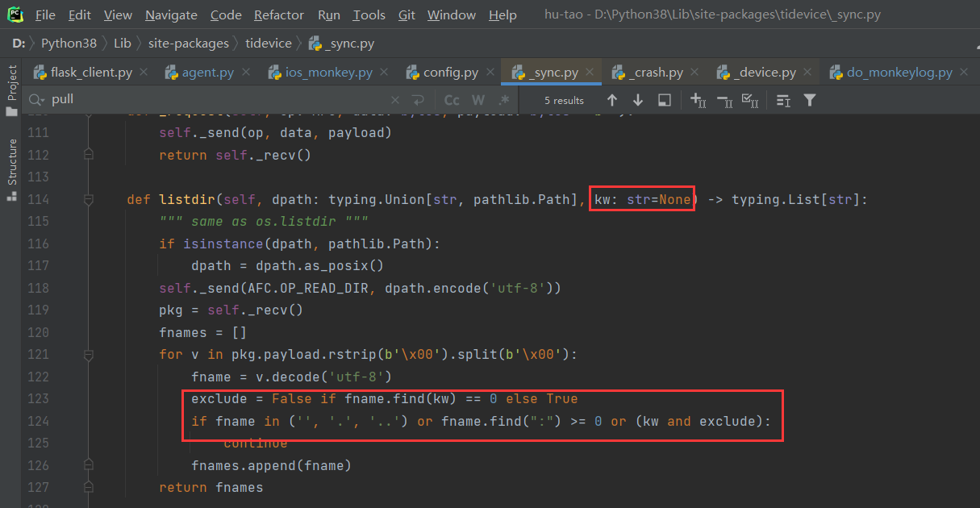Close the _crash.py tab
Image resolution: width=980 pixels, height=508 pixels.
pyautogui.click(x=695, y=73)
